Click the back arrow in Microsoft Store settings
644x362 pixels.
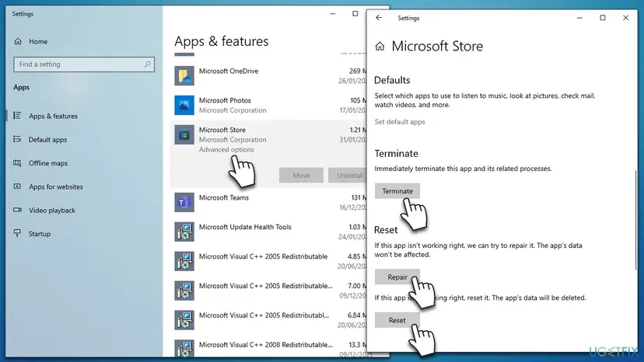[x=379, y=18]
